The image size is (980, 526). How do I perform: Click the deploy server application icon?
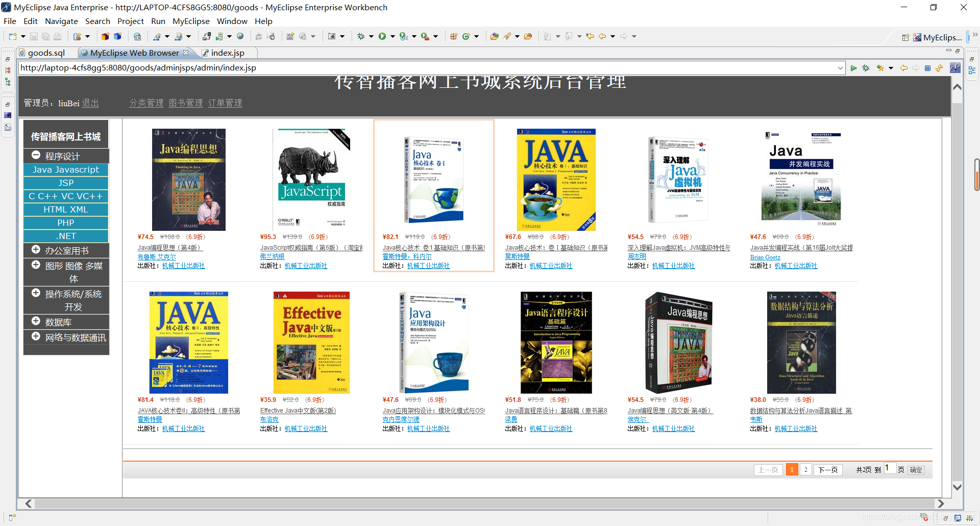(207, 36)
